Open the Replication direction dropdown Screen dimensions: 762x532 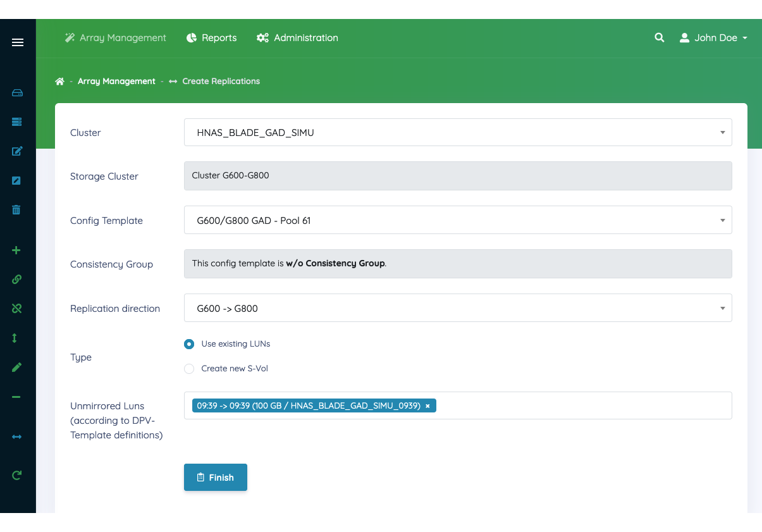click(x=458, y=308)
